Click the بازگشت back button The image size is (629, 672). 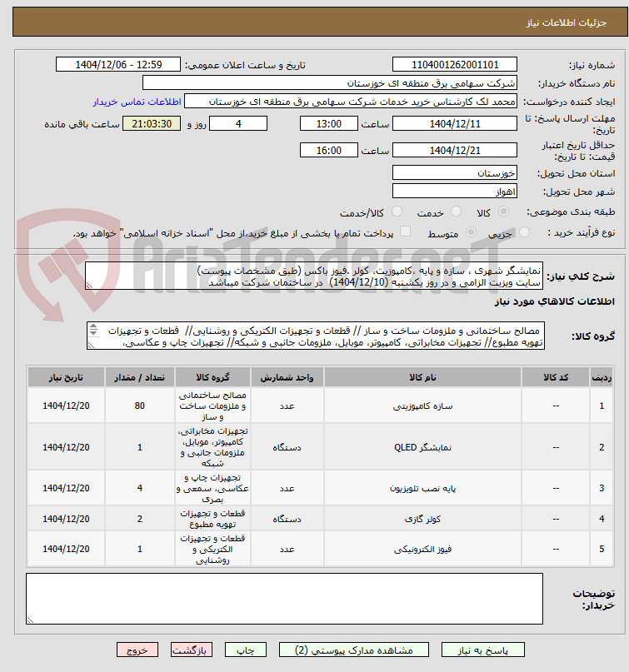[x=192, y=650]
